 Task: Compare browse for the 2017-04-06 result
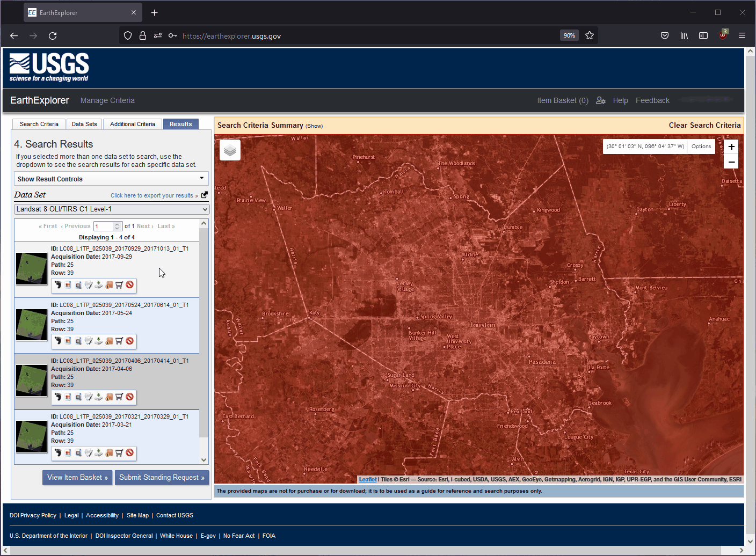pos(78,397)
